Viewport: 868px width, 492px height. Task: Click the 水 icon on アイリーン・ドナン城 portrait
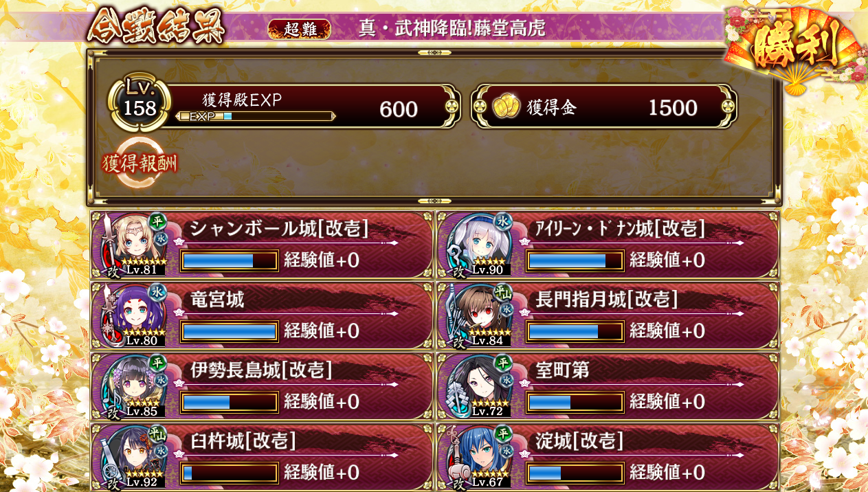pos(504,221)
